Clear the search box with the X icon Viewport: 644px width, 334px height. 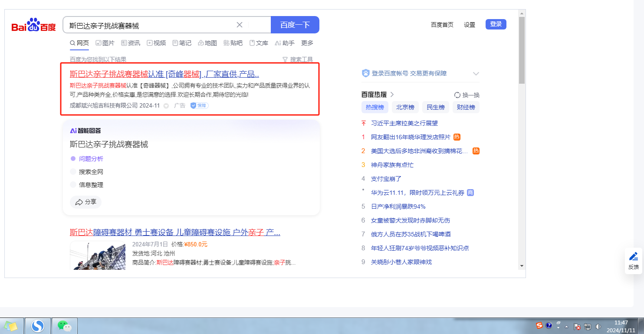point(239,25)
